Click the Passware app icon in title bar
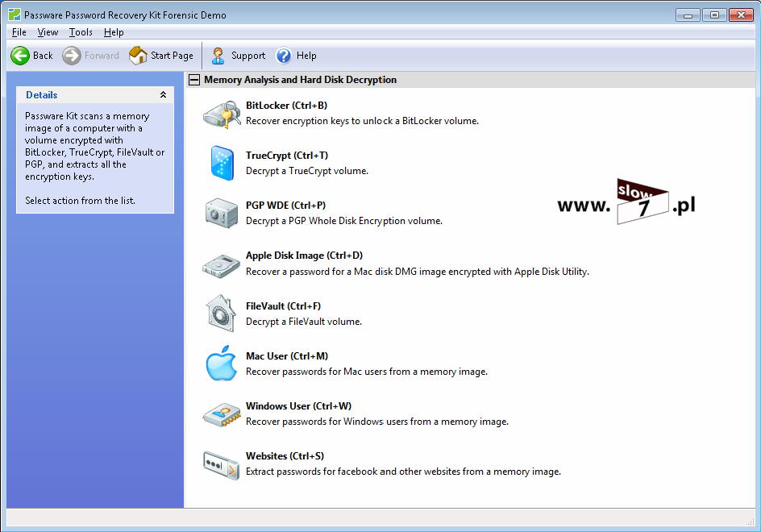Viewport: 761px width, 532px height. pos(15,15)
